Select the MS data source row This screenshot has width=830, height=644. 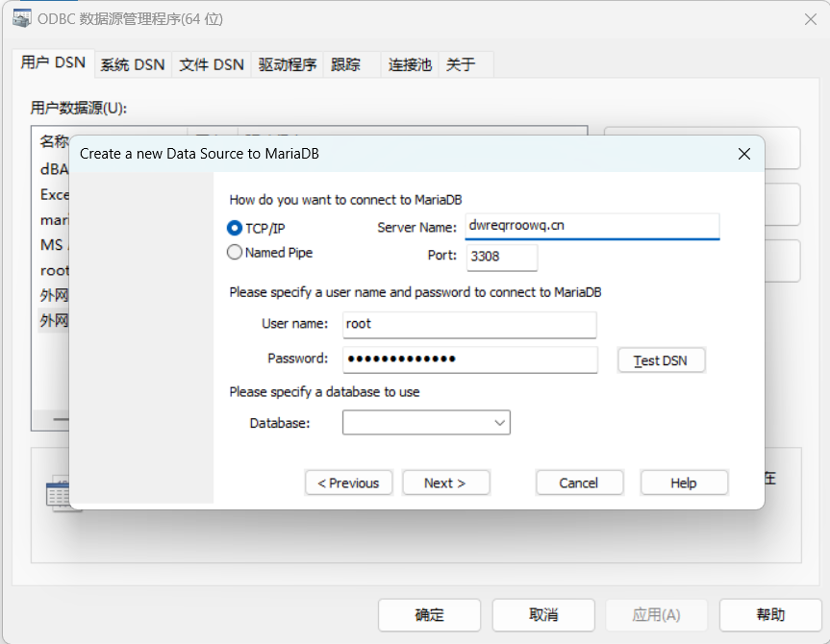click(54, 245)
